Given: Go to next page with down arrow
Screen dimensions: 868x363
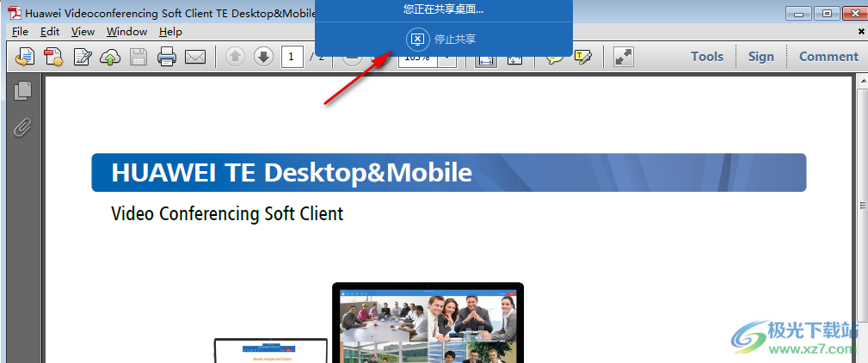Looking at the screenshot, I should (263, 57).
